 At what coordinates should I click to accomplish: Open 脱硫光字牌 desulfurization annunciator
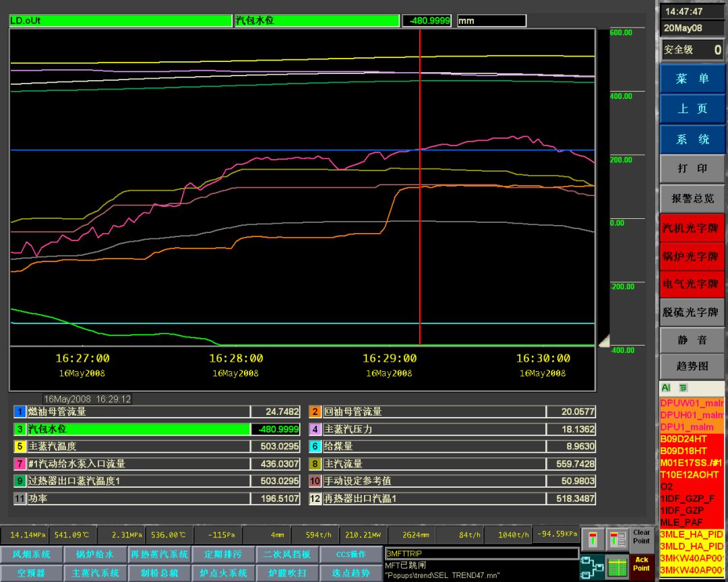(692, 313)
